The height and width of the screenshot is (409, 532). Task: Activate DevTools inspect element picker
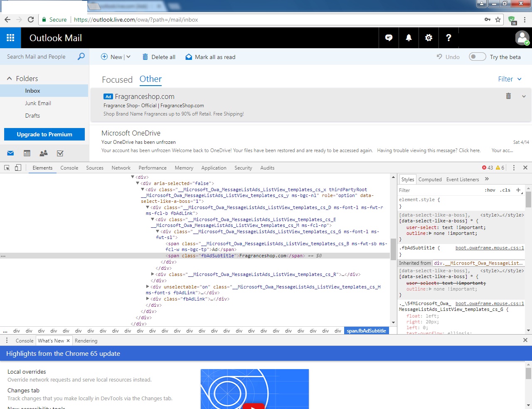(7, 168)
